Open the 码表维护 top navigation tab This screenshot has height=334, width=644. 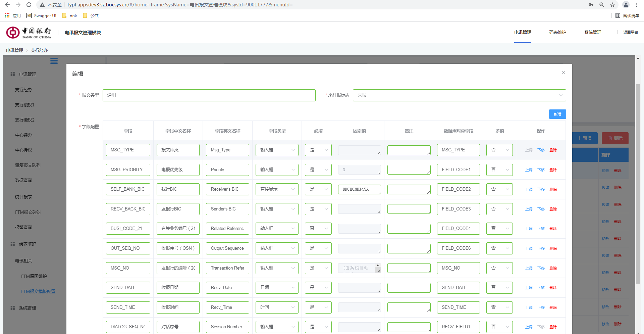pos(558,32)
